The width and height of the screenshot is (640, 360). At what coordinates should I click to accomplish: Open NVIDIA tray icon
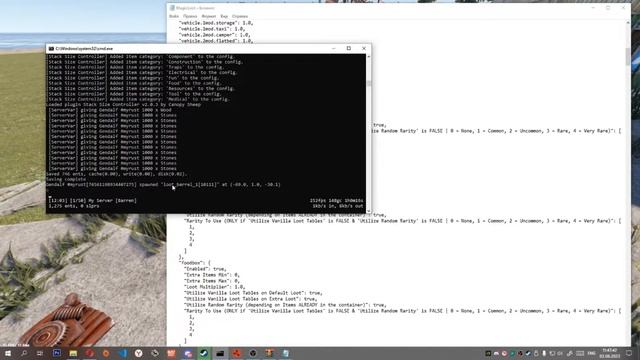[488, 353]
